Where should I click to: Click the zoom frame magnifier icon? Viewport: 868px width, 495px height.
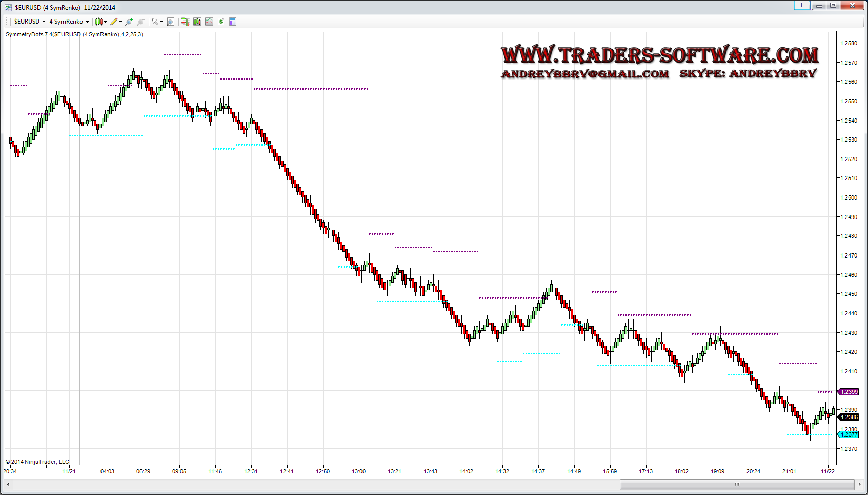click(171, 22)
